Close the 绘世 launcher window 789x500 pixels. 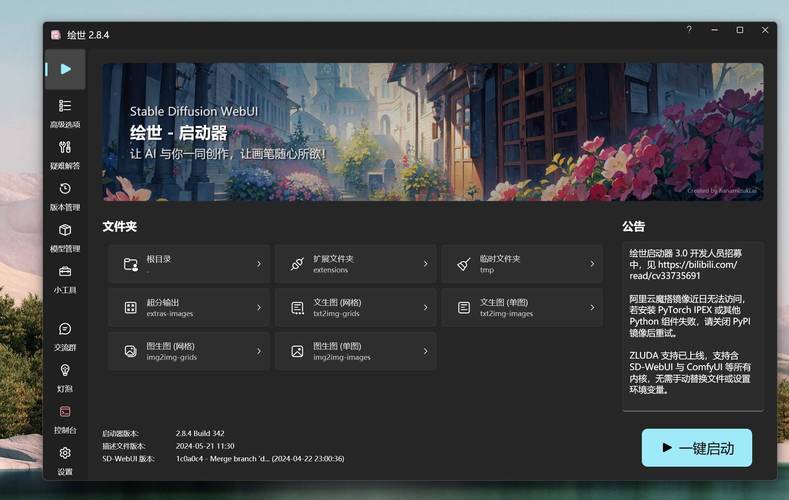click(765, 30)
